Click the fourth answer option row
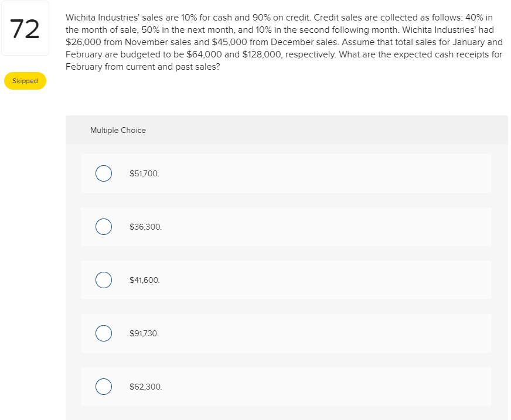The image size is (511, 420). (286, 333)
